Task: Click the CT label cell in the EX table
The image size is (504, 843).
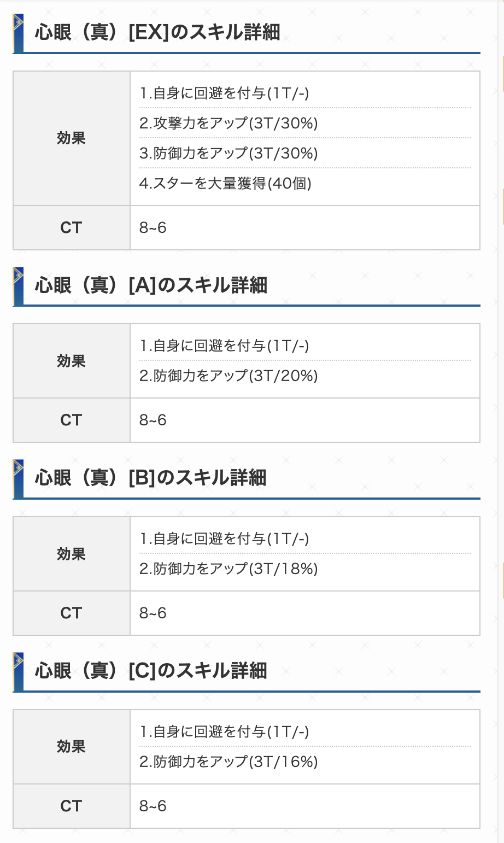Action: tap(72, 227)
